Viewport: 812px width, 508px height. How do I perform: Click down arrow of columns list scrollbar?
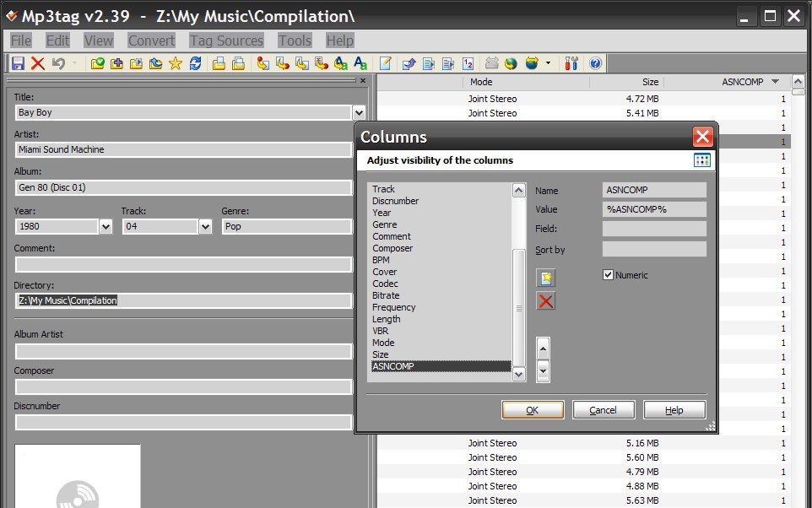click(519, 375)
